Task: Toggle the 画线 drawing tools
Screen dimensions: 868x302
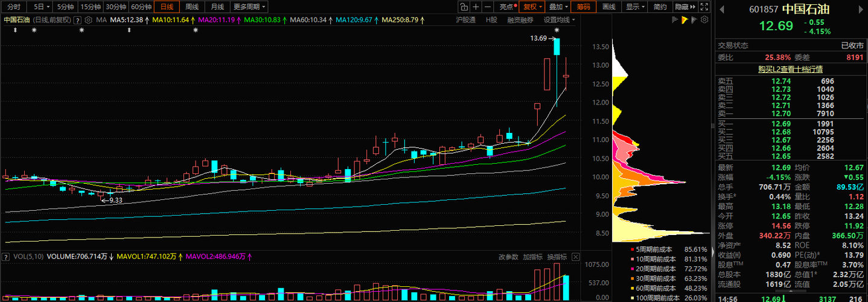Action: tap(609, 7)
